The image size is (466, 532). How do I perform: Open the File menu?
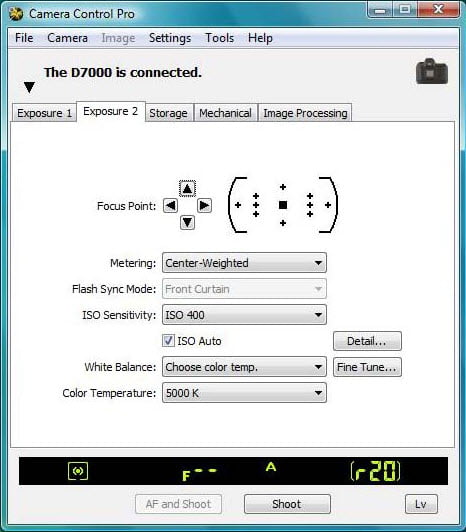(24, 38)
